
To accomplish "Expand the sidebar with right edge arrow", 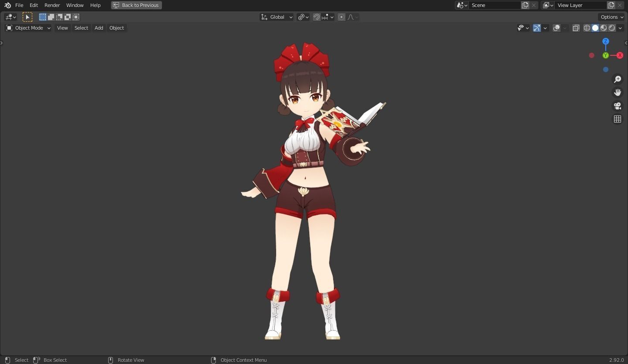I will [x=626, y=43].
